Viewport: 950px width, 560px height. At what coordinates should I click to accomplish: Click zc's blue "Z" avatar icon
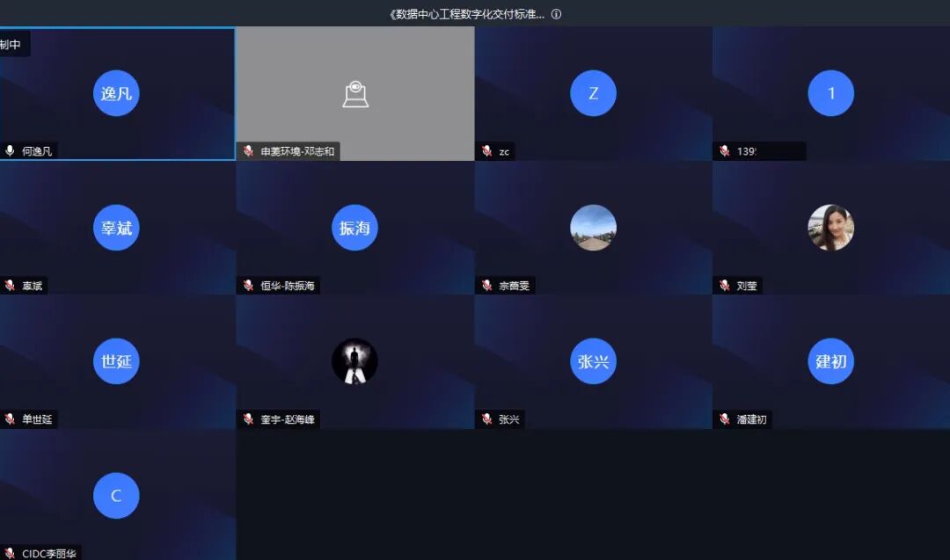pyautogui.click(x=593, y=93)
